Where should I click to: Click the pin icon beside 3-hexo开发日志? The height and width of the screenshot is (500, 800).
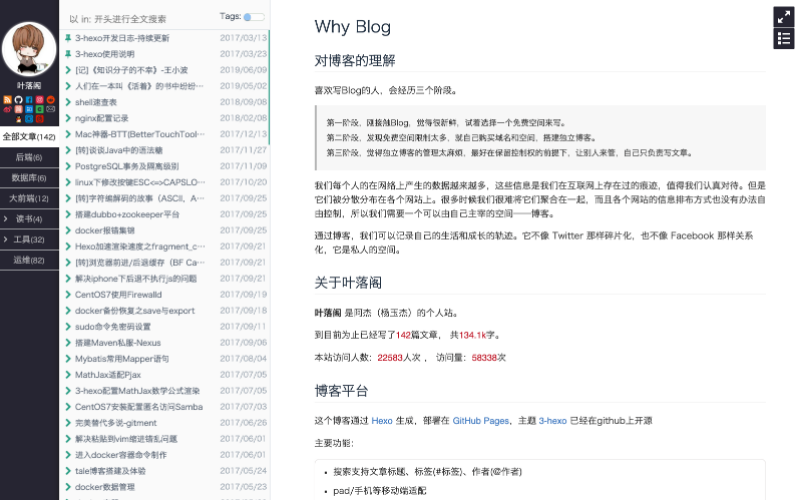tap(68, 37)
